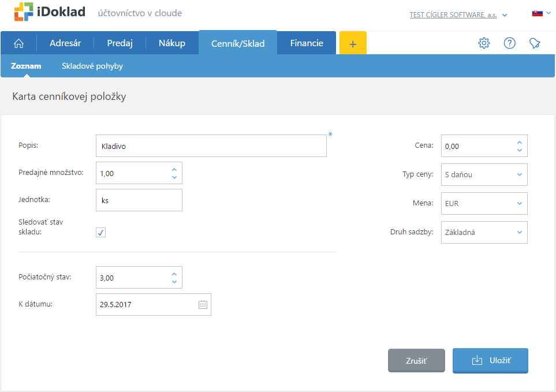Open language flag selector

(540, 13)
